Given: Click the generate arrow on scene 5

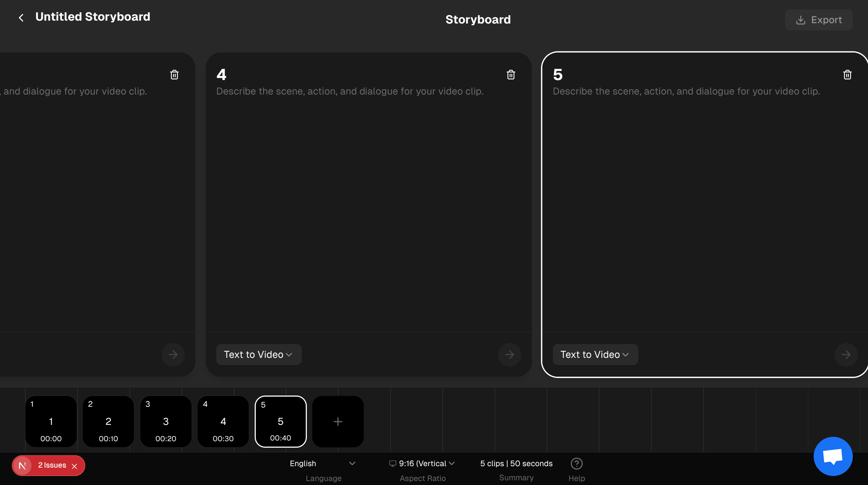Looking at the screenshot, I should [845, 355].
